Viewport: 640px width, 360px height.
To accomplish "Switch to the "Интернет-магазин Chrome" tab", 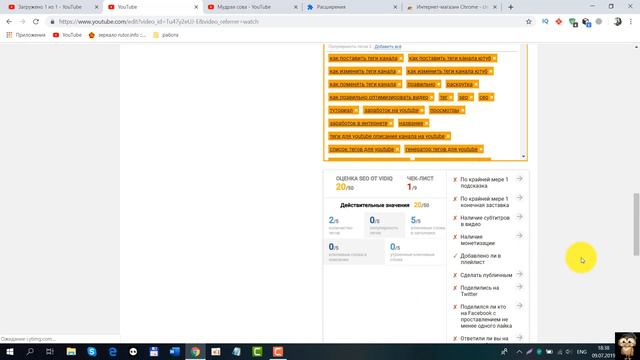I will click(452, 7).
